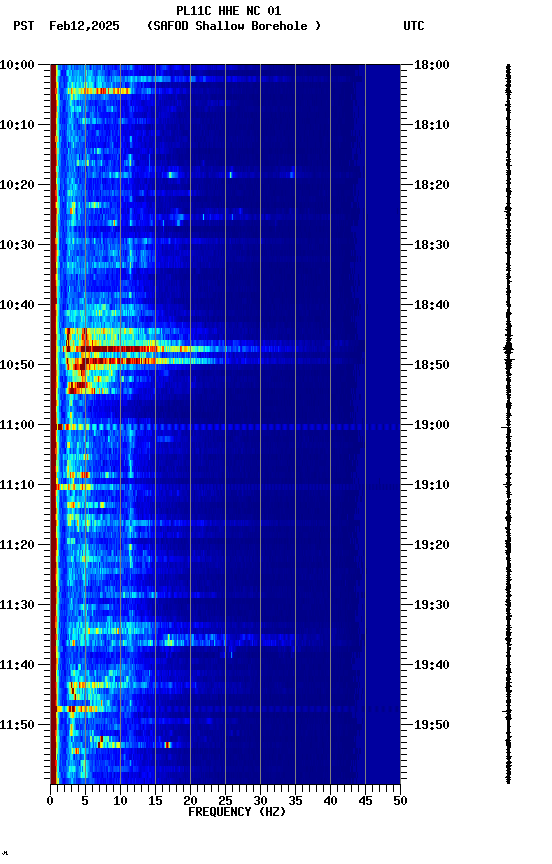Click the 19:40 UTC time label

pyautogui.click(x=432, y=666)
